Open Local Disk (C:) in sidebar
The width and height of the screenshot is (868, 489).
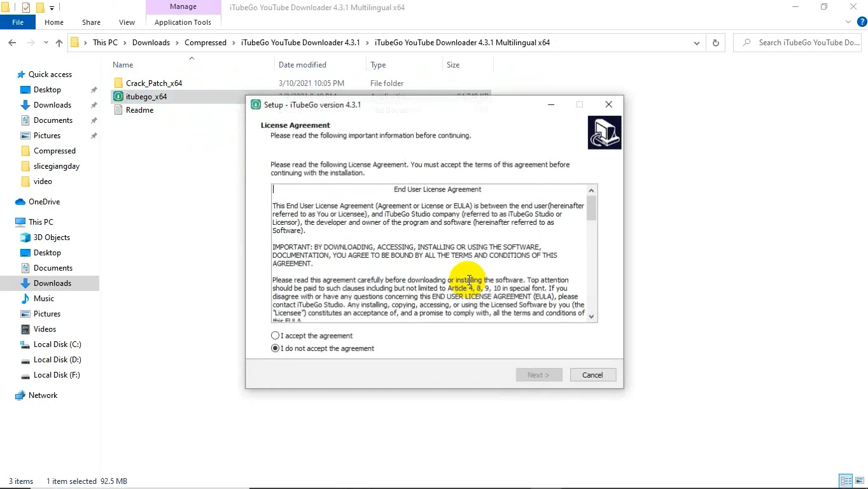click(57, 344)
